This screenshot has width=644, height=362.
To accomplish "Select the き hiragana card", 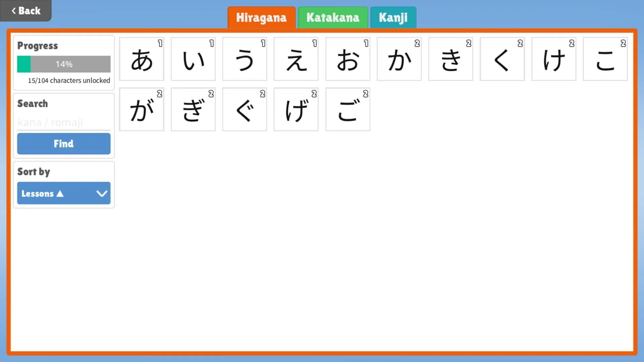I will click(450, 59).
